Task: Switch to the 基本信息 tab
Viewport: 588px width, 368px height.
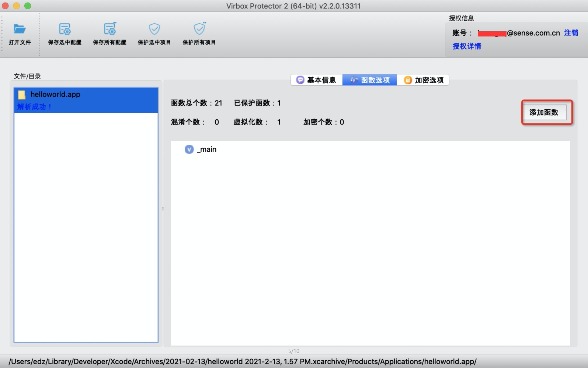Action: click(317, 80)
